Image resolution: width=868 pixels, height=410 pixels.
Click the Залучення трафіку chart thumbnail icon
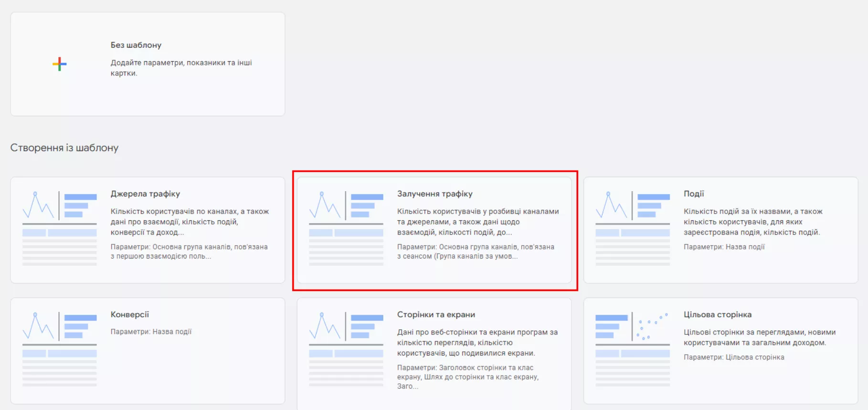(x=346, y=228)
